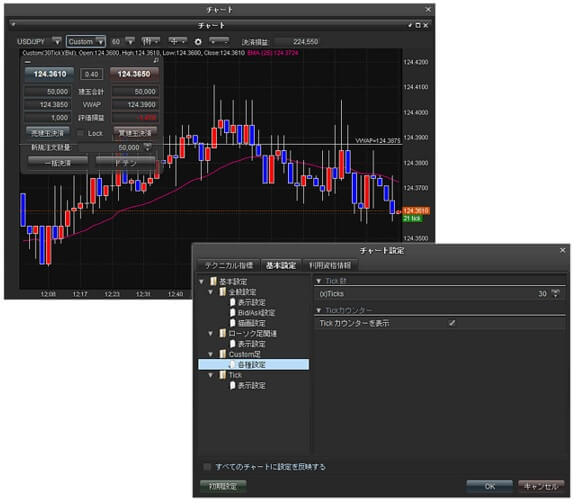
Task: Adjust the 新規注文数量 50,000 stepper
Action: 147,147
